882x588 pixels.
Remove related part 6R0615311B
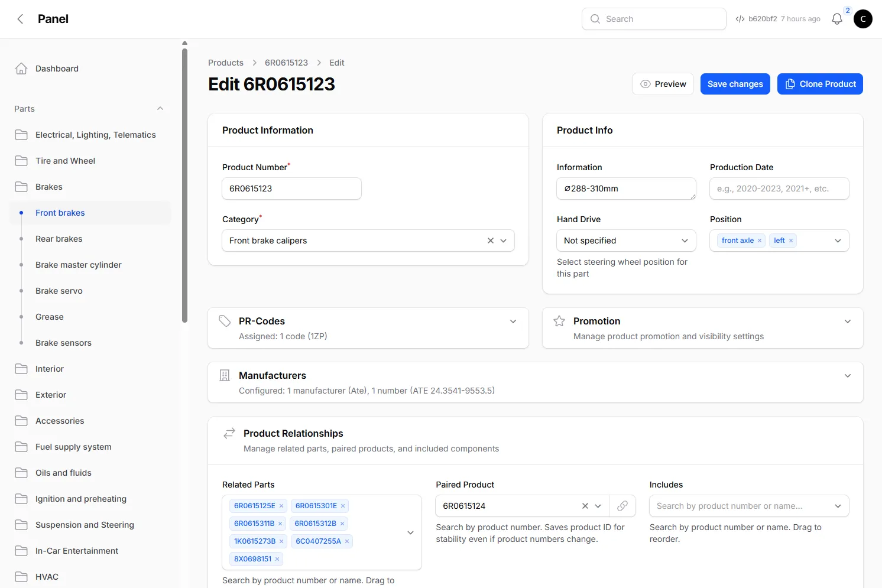coord(280,524)
